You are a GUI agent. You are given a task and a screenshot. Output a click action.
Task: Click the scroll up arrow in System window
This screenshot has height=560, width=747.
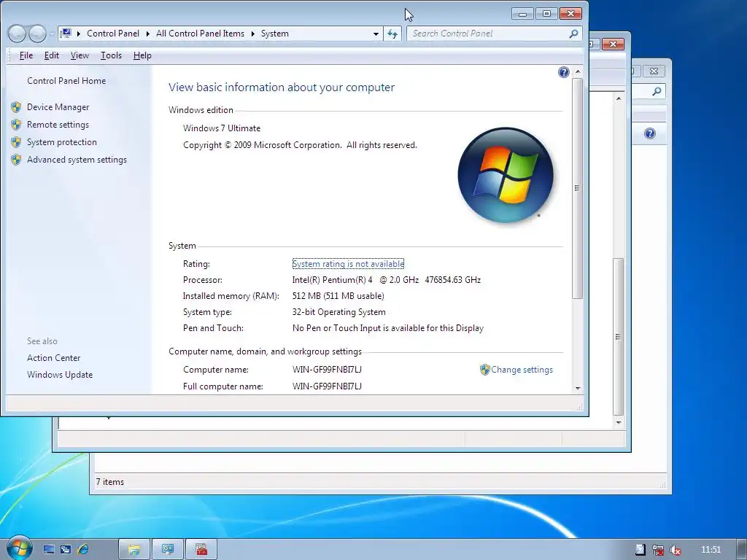tap(578, 72)
